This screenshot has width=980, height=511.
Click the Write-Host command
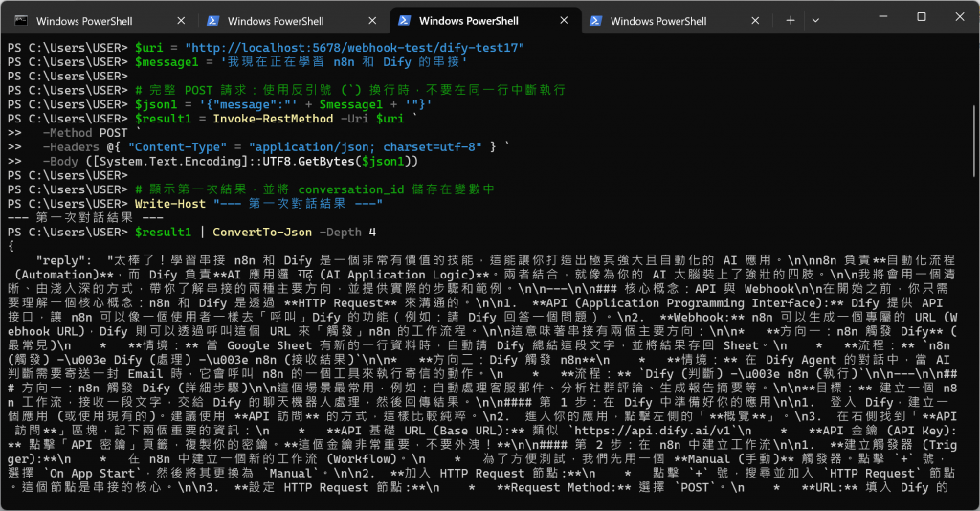point(170,204)
